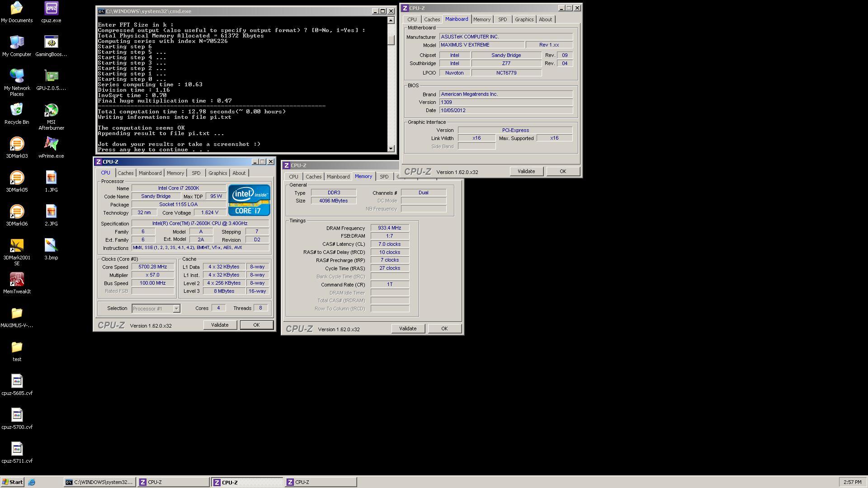Viewport: 868px width, 488px height.
Task: Switch to cmd.exe taskbar button
Action: [x=99, y=482]
